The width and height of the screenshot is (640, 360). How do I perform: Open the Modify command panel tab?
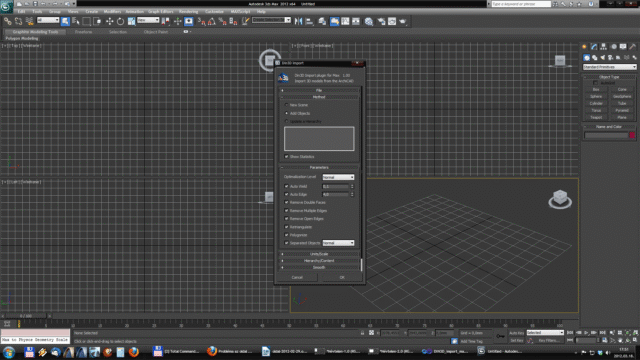[594, 47]
